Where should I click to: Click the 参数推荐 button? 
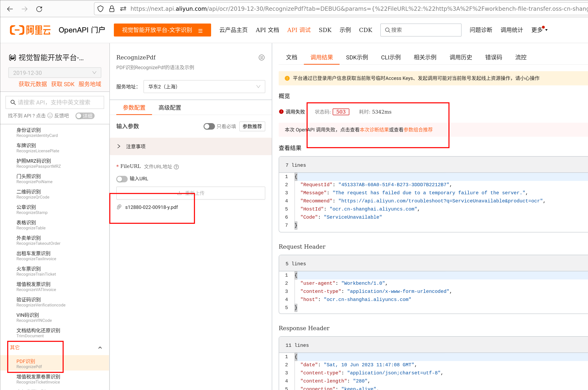click(252, 126)
